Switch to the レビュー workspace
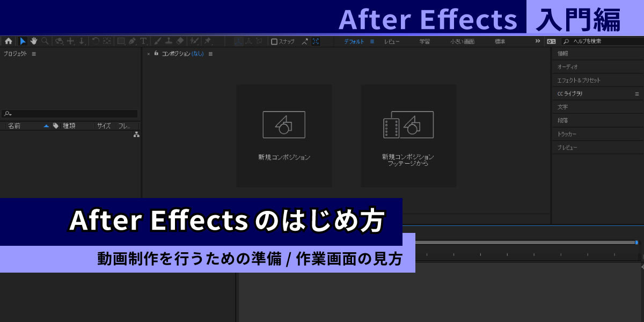644x322 pixels. point(392,41)
